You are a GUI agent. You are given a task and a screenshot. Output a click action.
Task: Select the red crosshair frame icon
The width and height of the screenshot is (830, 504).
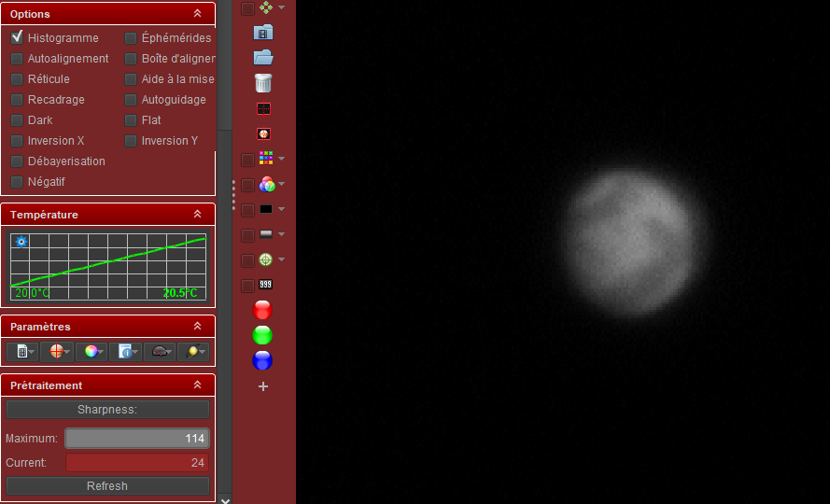263,108
